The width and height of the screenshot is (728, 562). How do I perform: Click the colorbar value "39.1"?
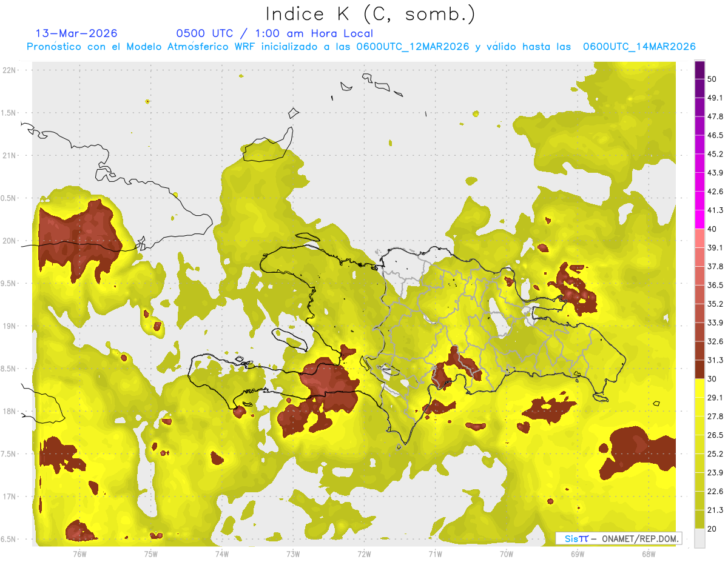tap(715, 247)
